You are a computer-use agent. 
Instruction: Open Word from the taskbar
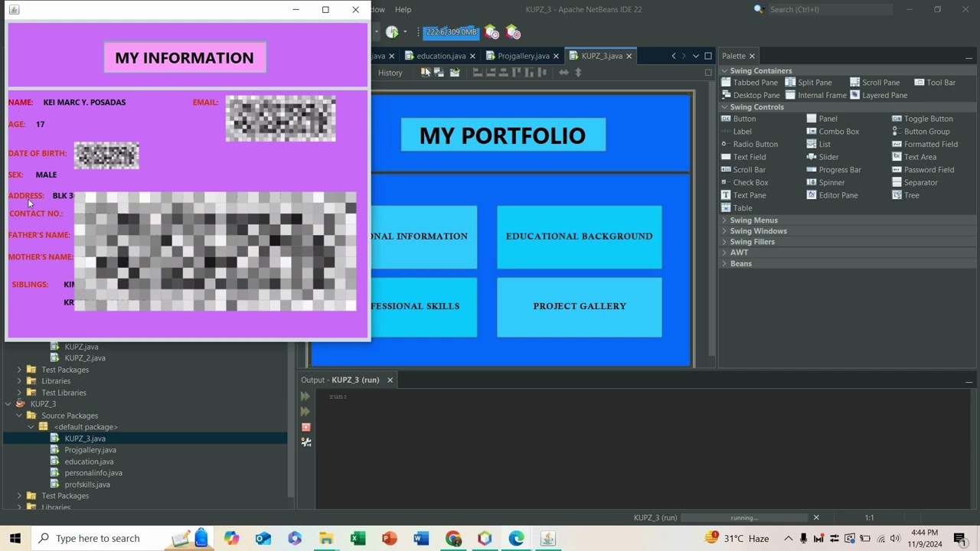(x=420, y=538)
